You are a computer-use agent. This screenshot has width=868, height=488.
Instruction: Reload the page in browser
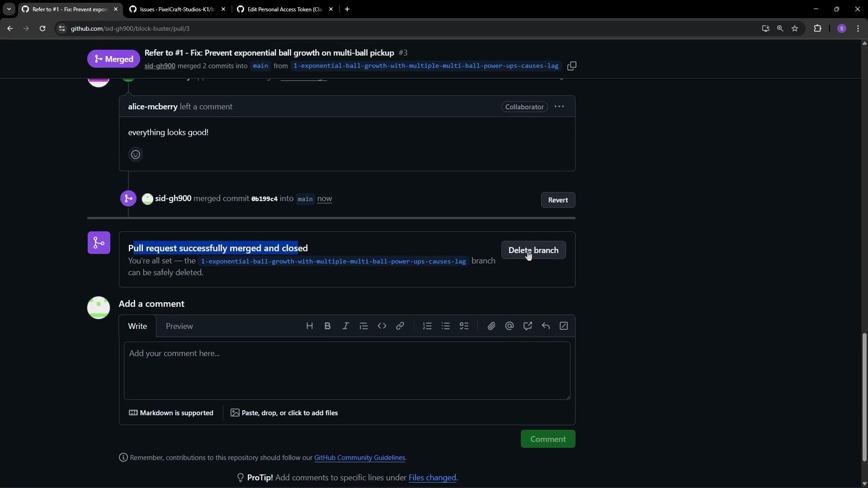click(42, 28)
